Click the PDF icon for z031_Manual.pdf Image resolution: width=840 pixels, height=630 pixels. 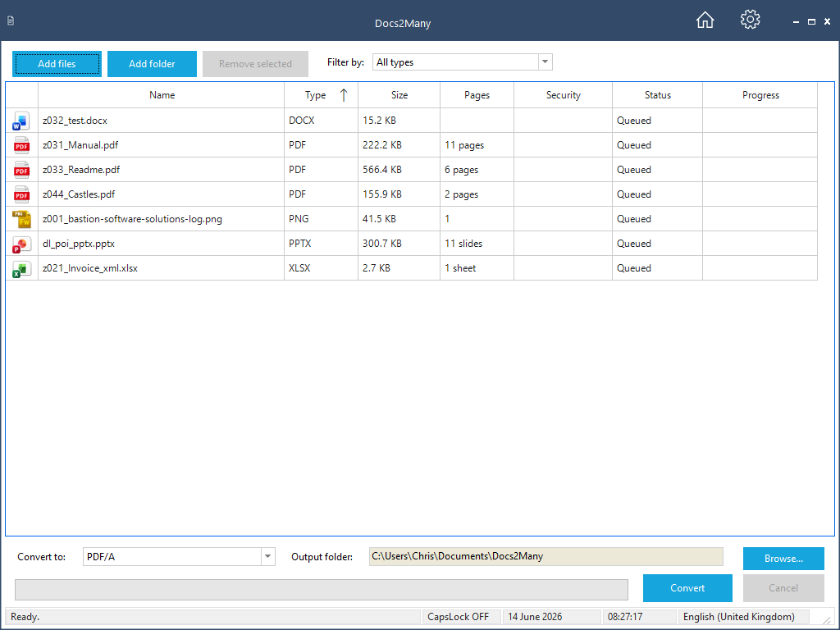pyautogui.click(x=21, y=145)
